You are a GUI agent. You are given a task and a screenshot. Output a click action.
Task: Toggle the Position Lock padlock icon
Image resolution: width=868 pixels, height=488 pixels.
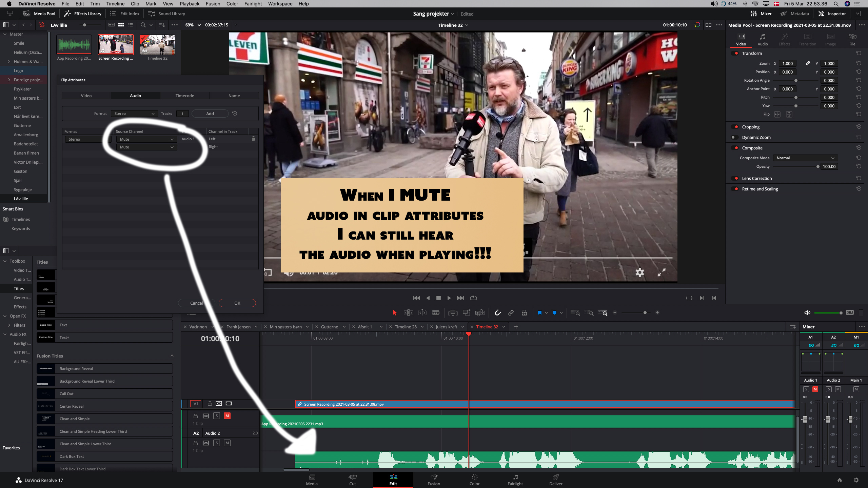(x=524, y=313)
